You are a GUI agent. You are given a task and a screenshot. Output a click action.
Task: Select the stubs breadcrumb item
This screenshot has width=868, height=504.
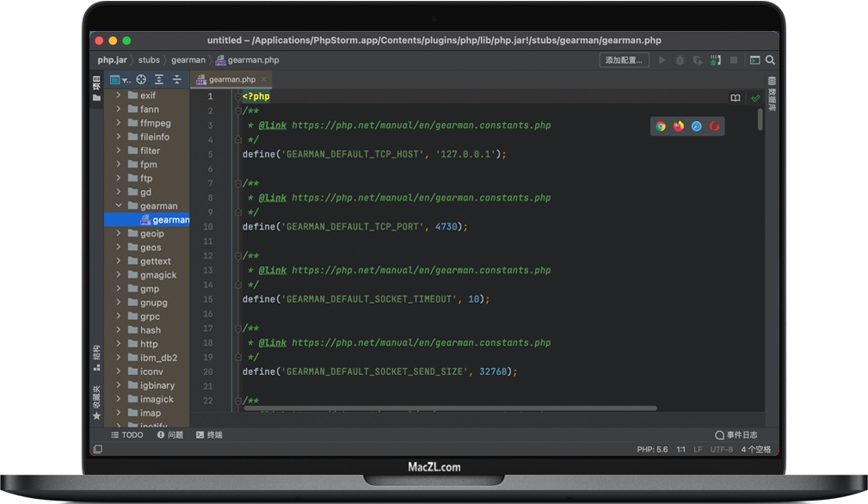click(x=149, y=59)
